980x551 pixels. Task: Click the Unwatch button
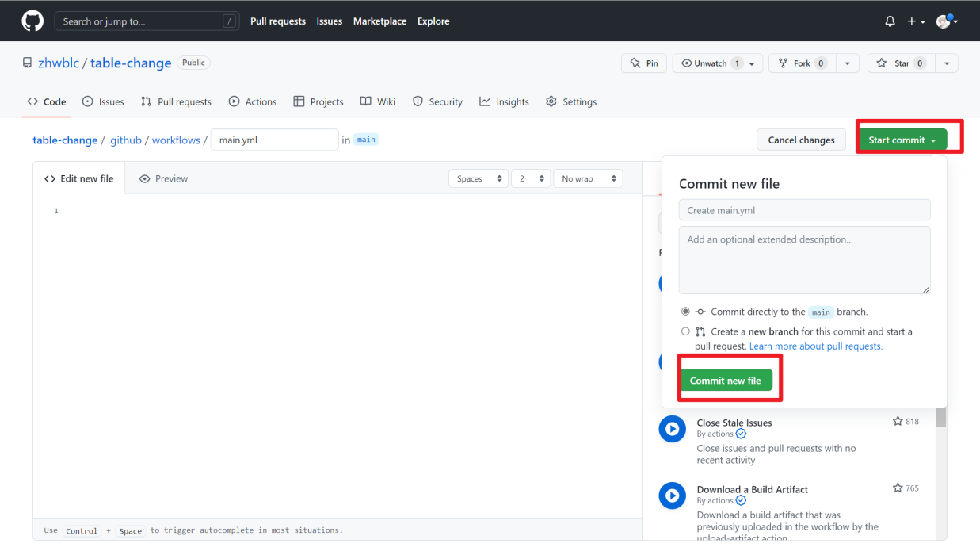[x=718, y=63]
